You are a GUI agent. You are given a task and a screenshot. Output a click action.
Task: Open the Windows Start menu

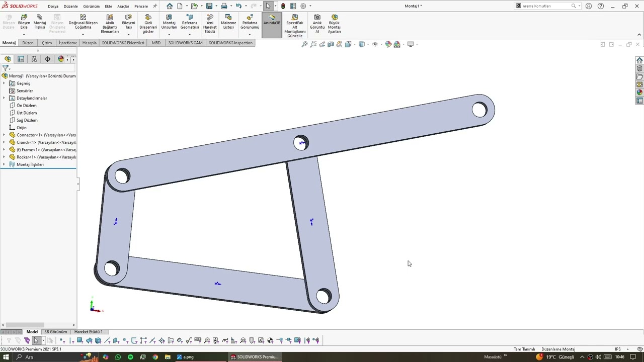coord(7,357)
